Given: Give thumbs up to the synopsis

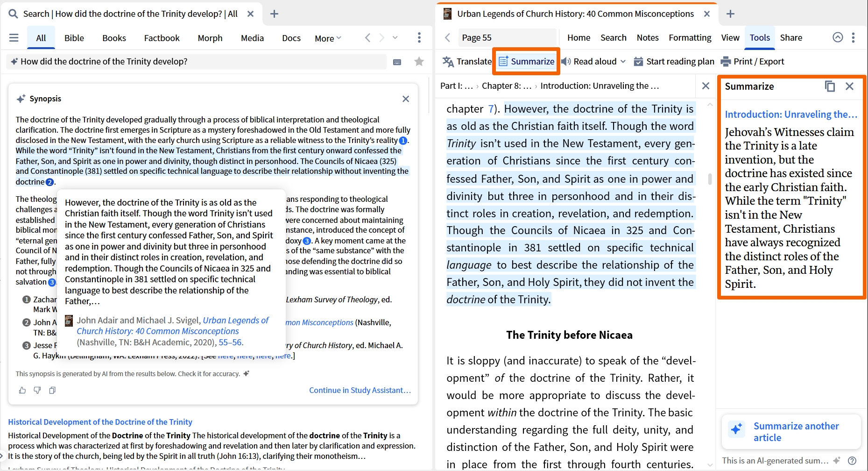Looking at the screenshot, I should (22, 390).
